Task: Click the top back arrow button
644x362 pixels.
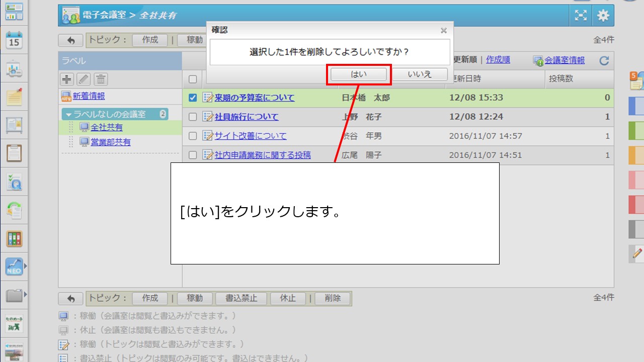Action: pyautogui.click(x=71, y=40)
